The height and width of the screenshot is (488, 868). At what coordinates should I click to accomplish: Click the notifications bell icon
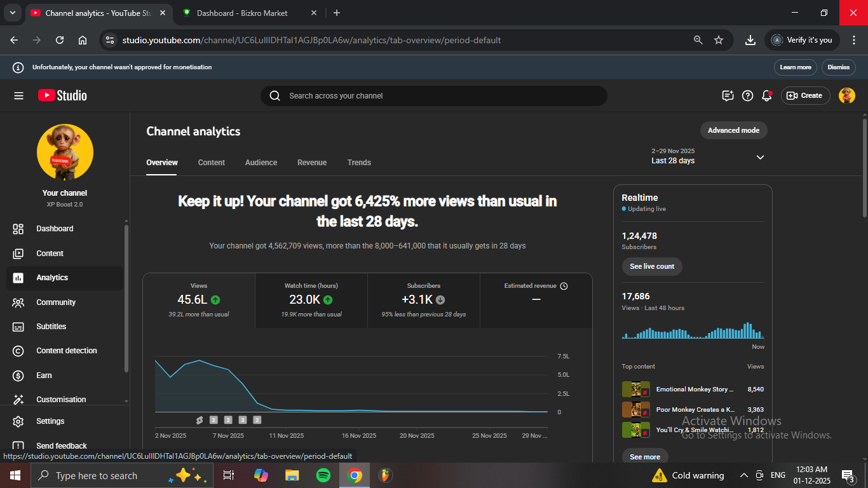click(x=767, y=96)
